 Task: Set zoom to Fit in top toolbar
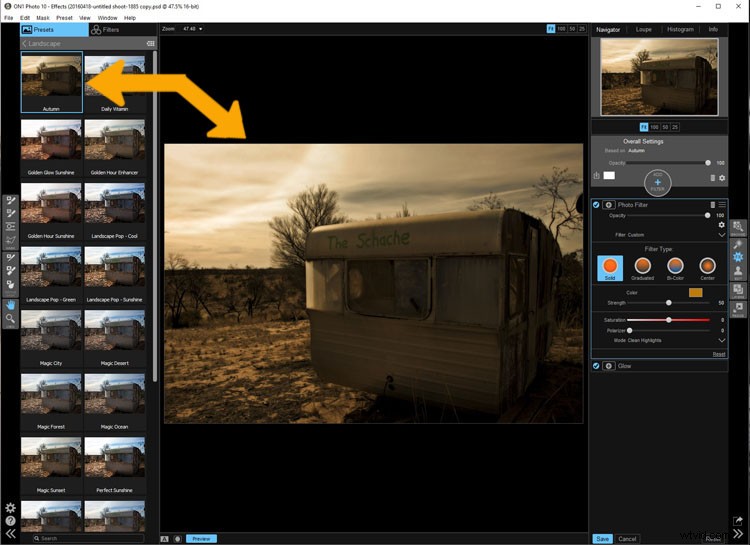tap(551, 29)
